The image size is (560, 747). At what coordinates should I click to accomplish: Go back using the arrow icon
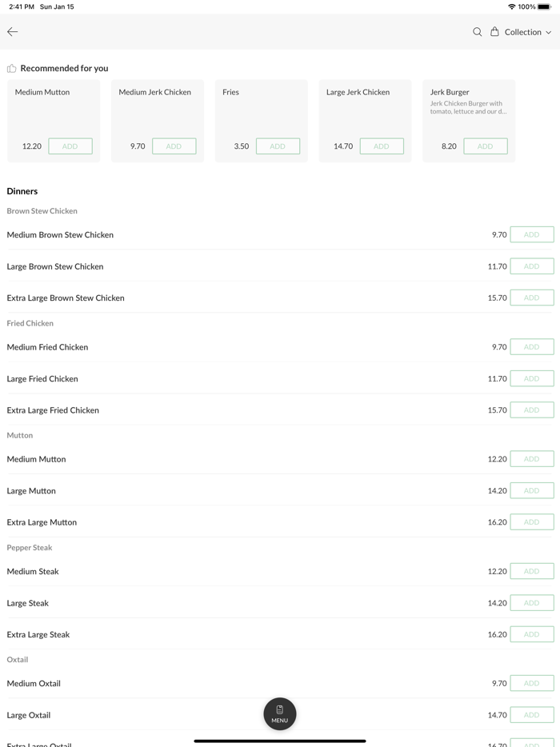[12, 32]
